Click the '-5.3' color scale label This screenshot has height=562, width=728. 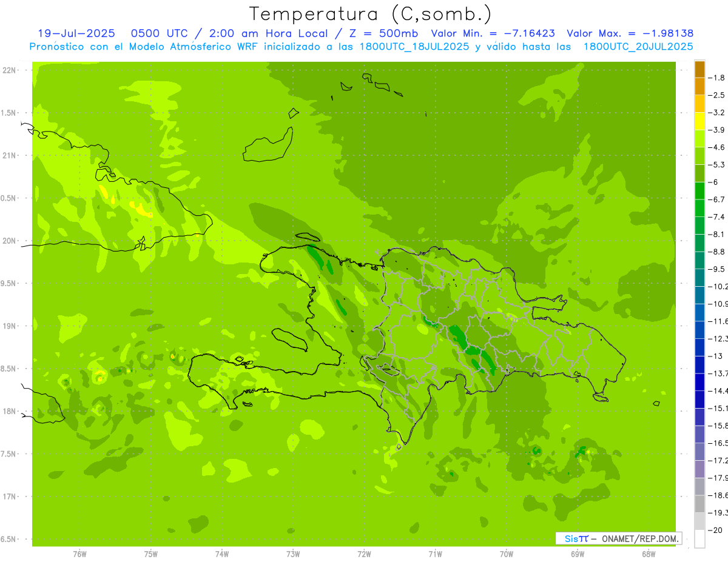(716, 165)
